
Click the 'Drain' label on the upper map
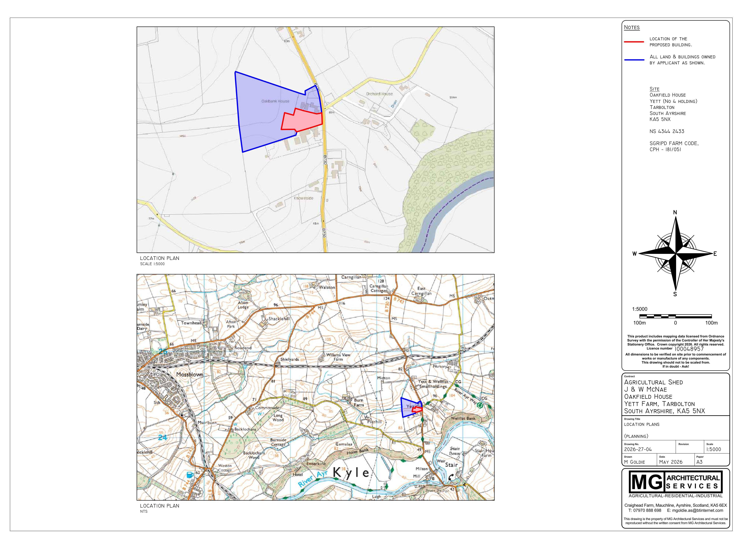[x=394, y=104]
